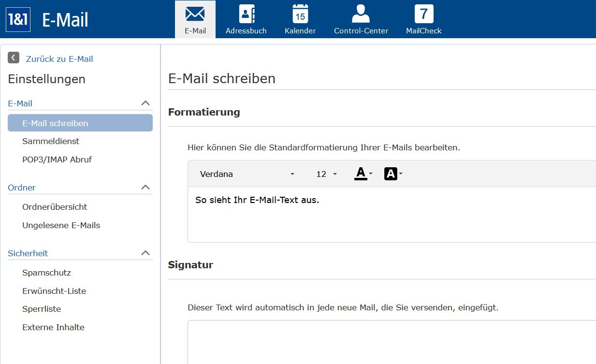Open the Spamschutz settings page

click(x=46, y=273)
